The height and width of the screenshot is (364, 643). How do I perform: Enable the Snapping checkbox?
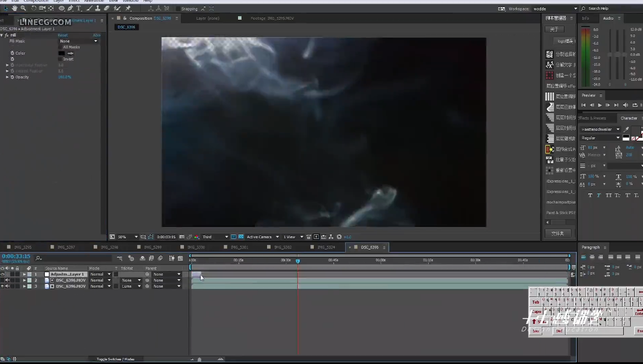tap(178, 8)
